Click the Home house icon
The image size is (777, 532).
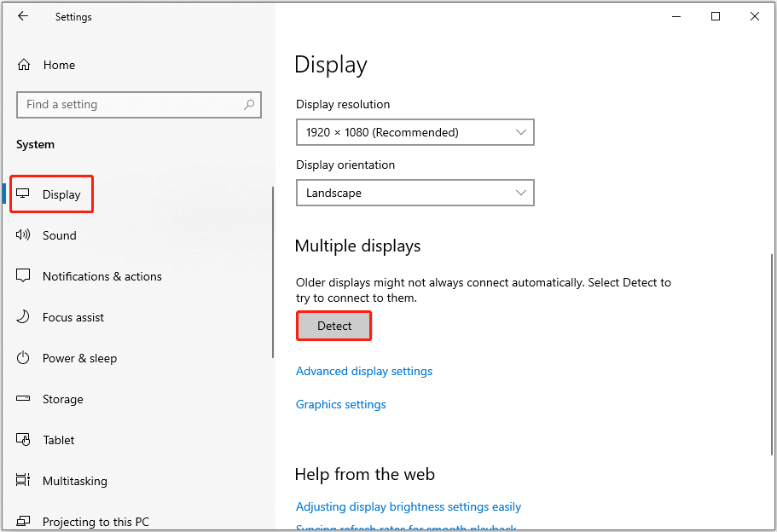[x=25, y=65]
